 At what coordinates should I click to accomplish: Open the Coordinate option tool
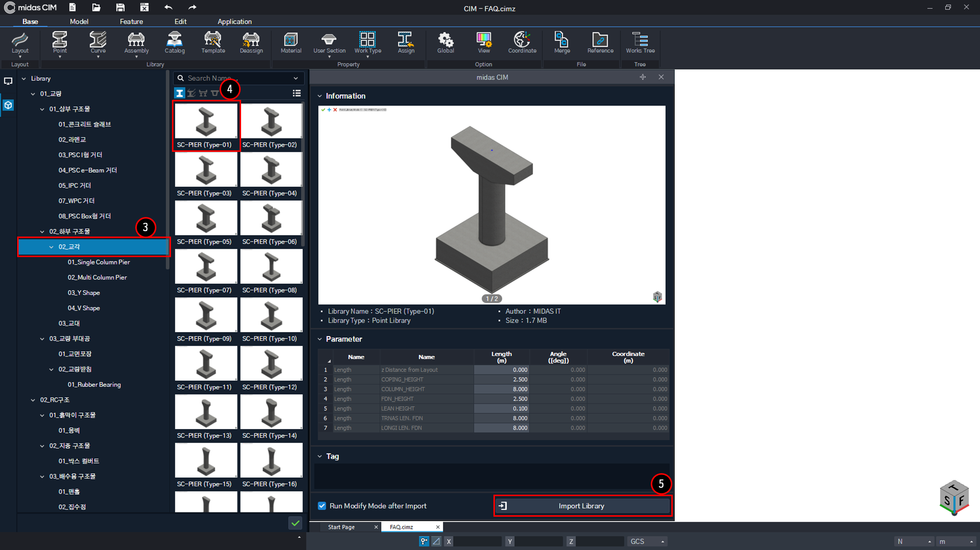[x=521, y=43]
